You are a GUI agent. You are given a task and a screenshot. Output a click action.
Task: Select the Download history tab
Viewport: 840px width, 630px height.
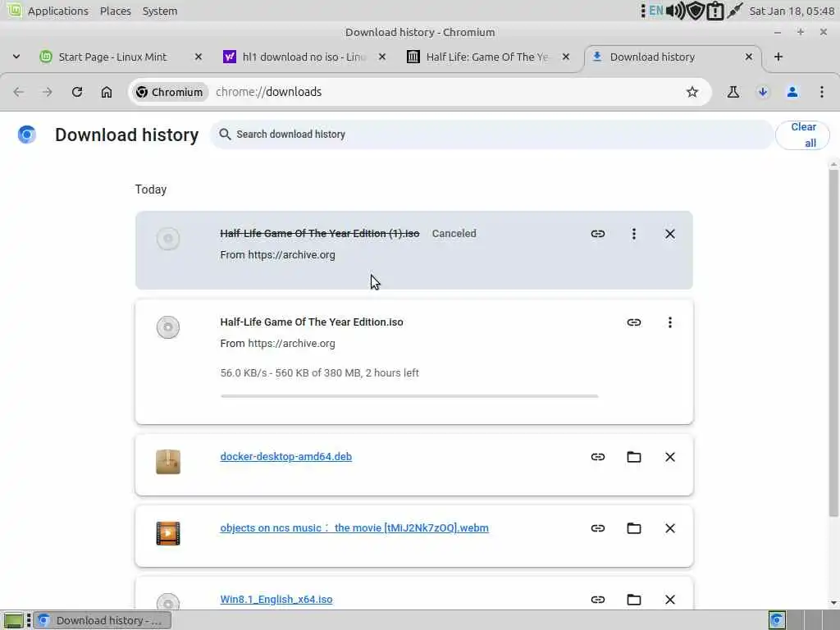tap(652, 57)
